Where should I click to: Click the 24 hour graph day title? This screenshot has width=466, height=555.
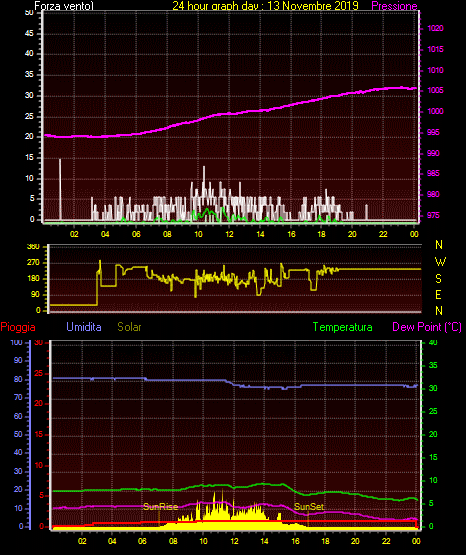pyautogui.click(x=265, y=6)
